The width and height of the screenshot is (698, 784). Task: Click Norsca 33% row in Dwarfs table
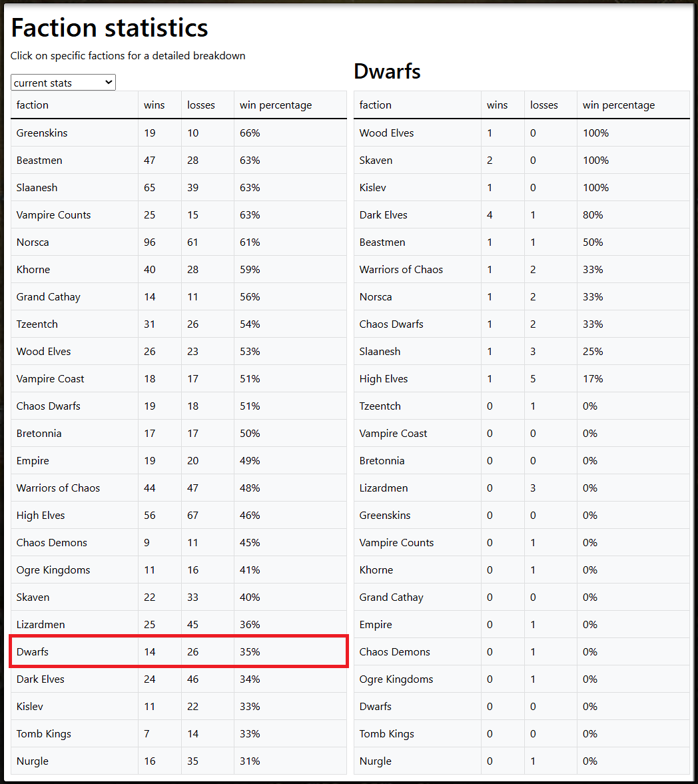click(x=522, y=296)
